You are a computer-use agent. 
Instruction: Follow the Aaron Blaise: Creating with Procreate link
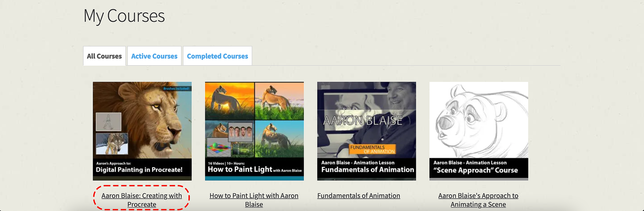pos(142,200)
